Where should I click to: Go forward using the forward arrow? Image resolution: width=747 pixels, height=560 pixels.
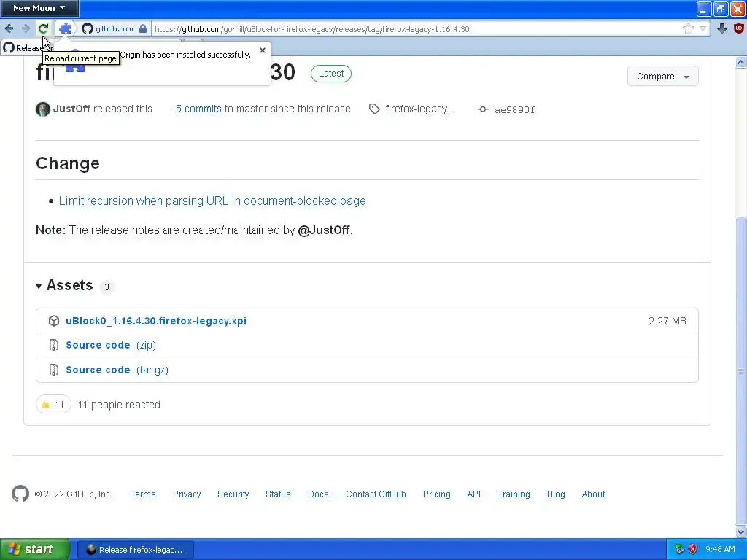click(x=26, y=28)
